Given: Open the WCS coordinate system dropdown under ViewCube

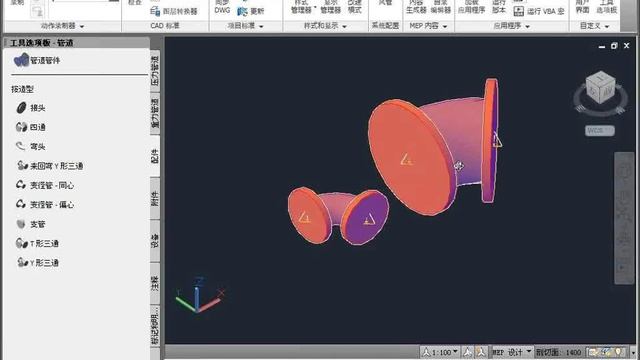Looking at the screenshot, I should click(600, 131).
